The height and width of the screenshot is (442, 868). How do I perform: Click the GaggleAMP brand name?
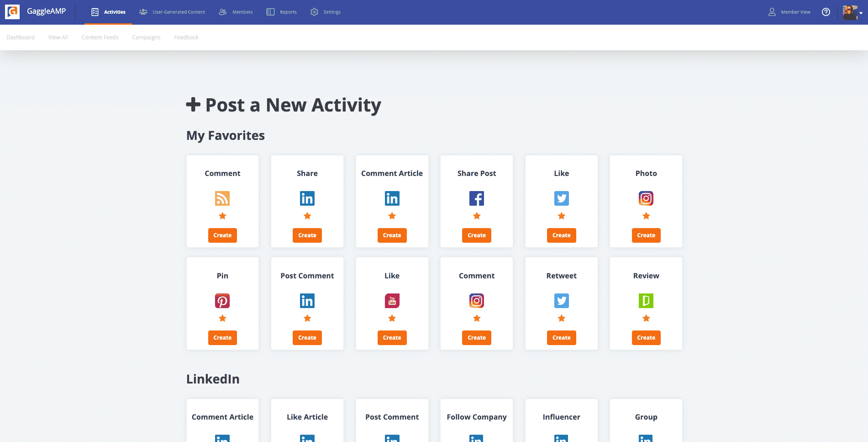click(x=46, y=11)
